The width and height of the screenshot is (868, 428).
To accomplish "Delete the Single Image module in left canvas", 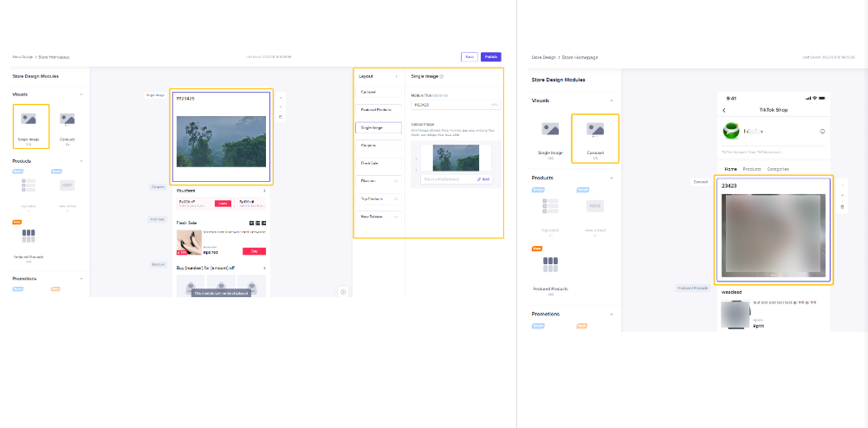I will pyautogui.click(x=281, y=116).
